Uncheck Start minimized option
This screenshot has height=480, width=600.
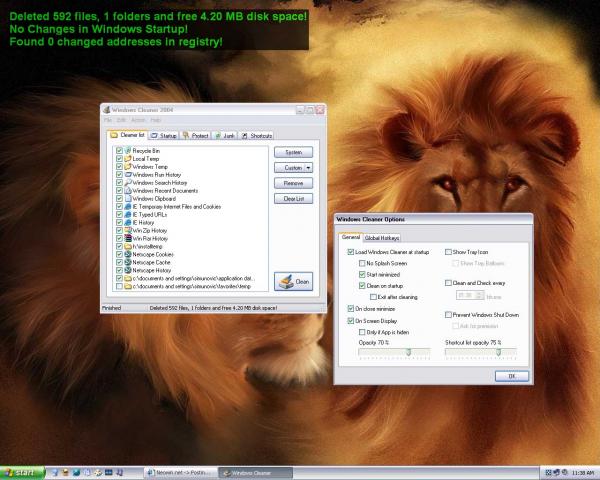tap(362, 274)
